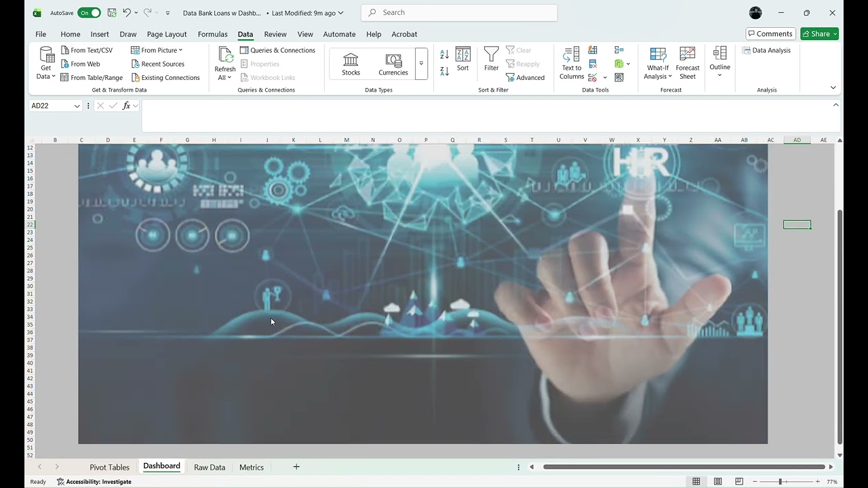Click the Remove Duplicates icon
Viewport: 868px width, 488px height.
tap(593, 64)
